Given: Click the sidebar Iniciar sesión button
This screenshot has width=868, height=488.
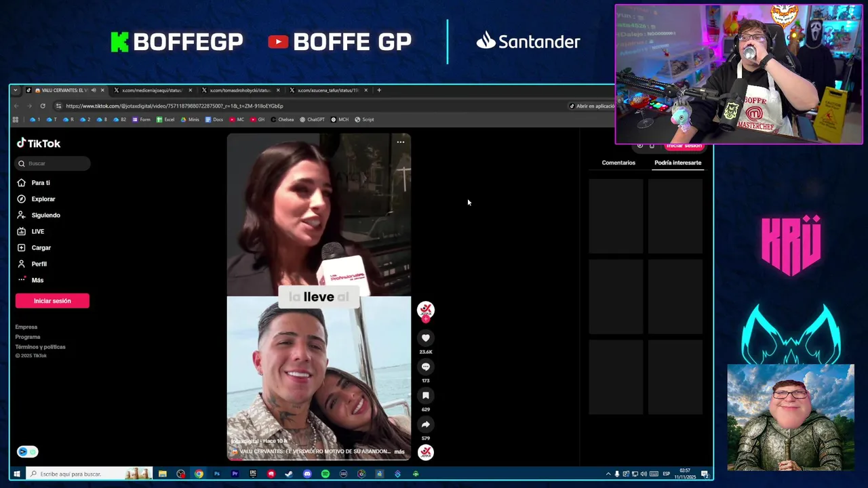Looking at the screenshot, I should 52,301.
